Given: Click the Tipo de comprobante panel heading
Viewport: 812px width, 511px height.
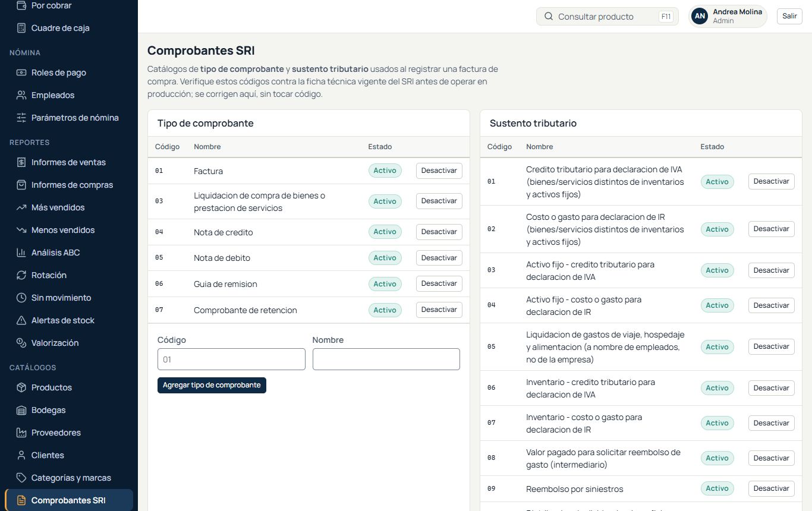Looking at the screenshot, I should point(206,124).
